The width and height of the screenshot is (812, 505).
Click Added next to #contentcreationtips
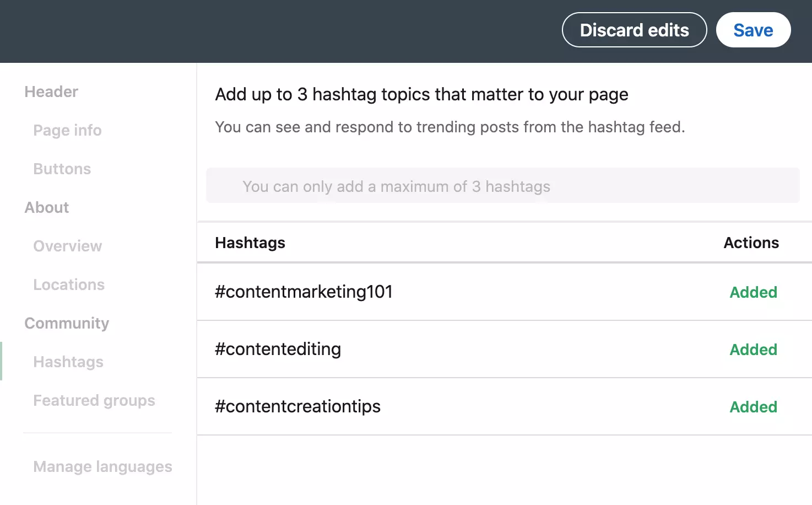[753, 407]
